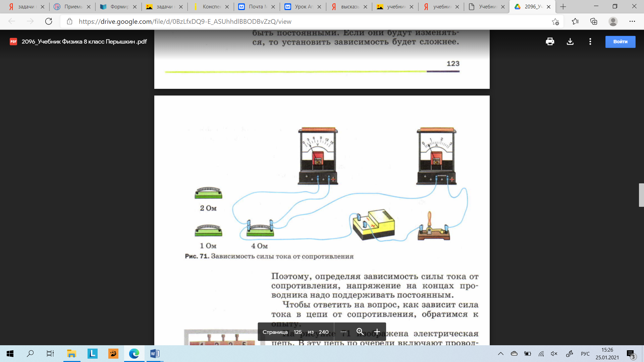Open browser Settings and more menu
The width and height of the screenshot is (644, 362).
(632, 21)
